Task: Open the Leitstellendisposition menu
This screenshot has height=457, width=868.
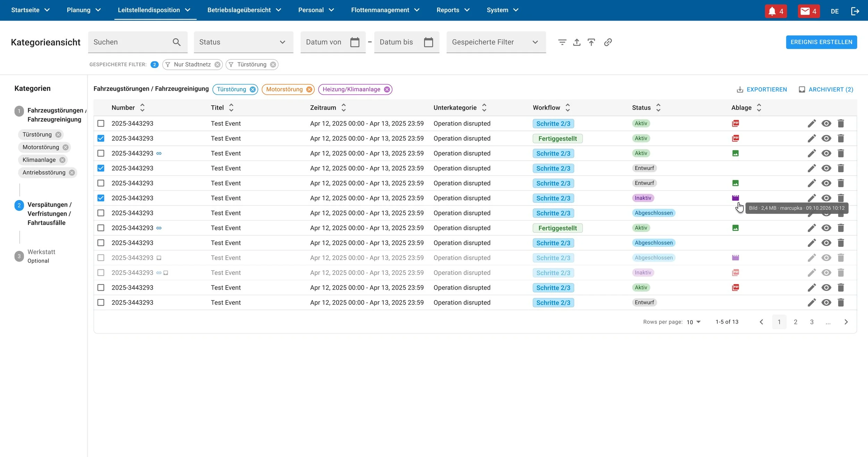Action: (155, 10)
